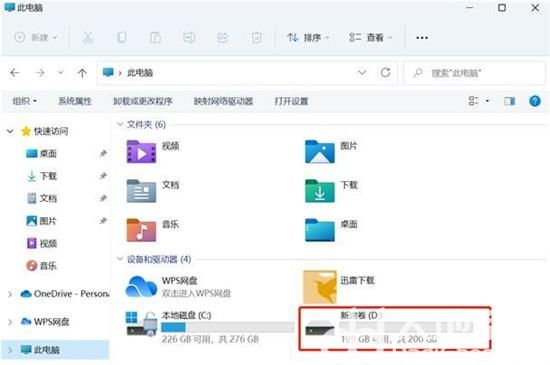
Task: Select the 桌面 folder icon
Action: pyautogui.click(x=320, y=230)
